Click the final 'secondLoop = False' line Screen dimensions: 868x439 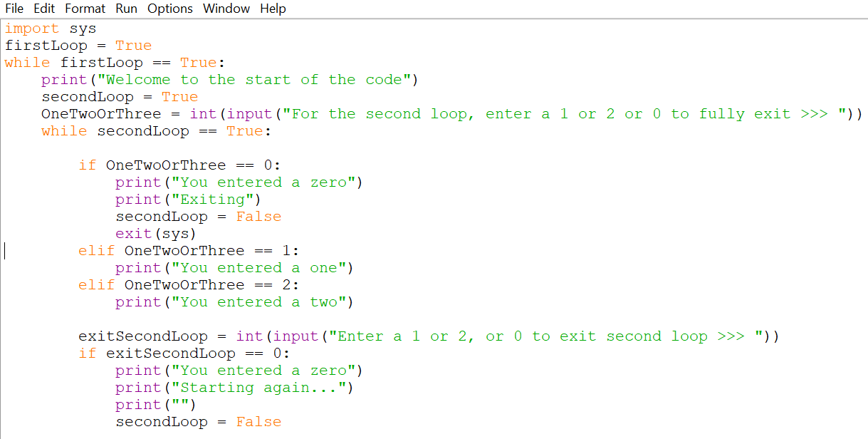199,422
